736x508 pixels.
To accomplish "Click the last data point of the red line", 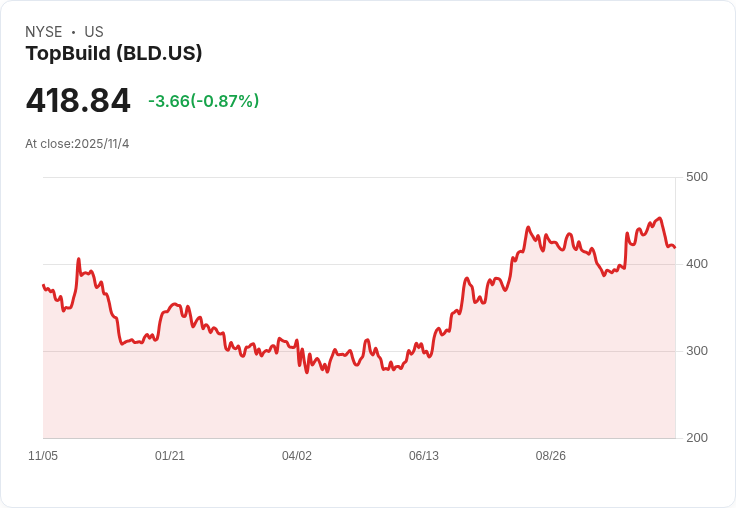I will [675, 247].
